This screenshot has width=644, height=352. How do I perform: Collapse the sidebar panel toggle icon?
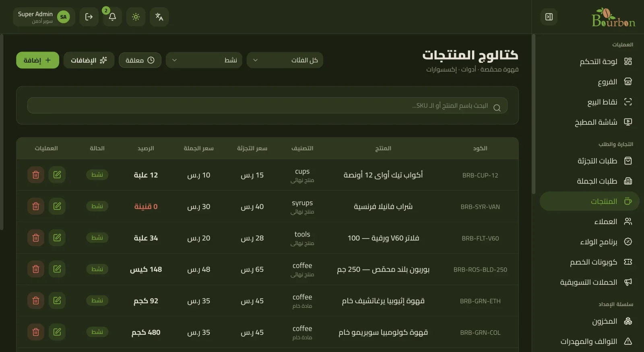coord(549,17)
